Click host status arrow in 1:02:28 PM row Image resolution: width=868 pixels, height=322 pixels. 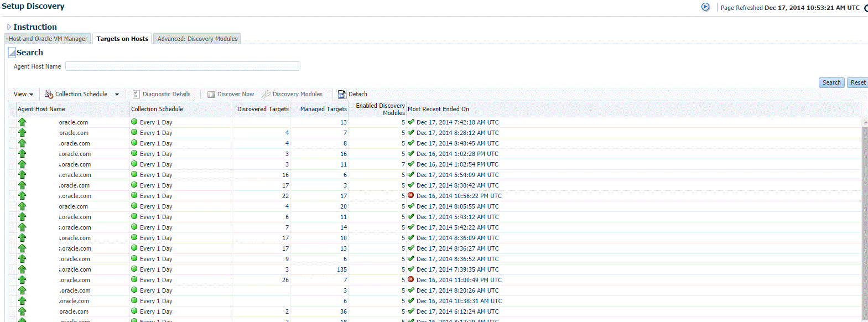(22, 154)
